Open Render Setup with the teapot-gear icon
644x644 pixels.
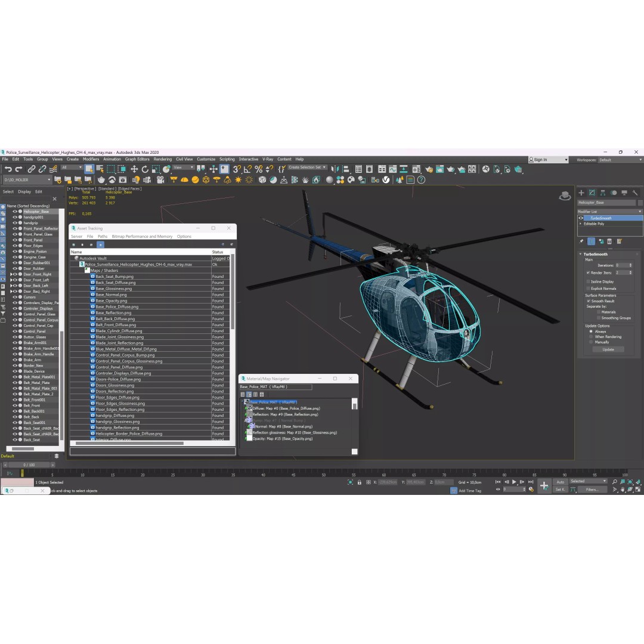pyautogui.click(x=429, y=169)
